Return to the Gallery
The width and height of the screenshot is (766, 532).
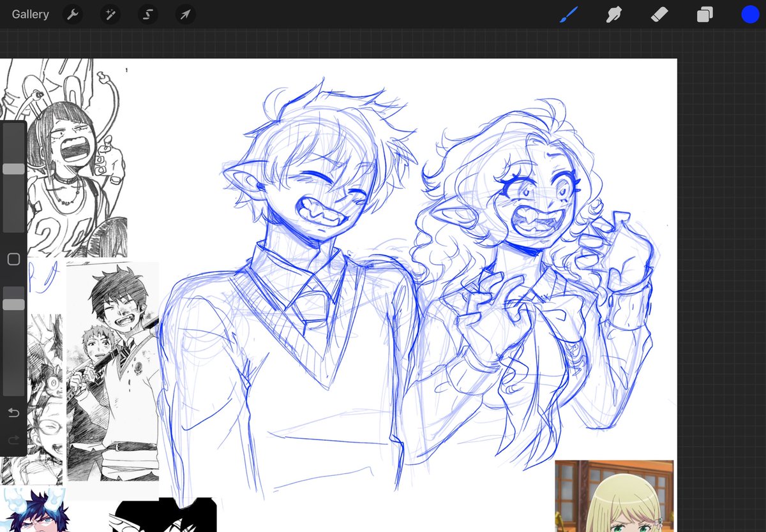pyautogui.click(x=30, y=14)
